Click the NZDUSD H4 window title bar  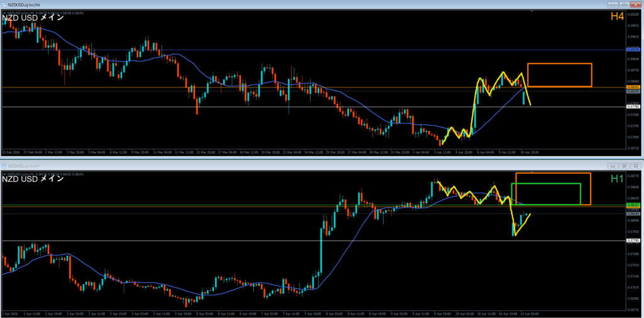(x=252, y=4)
